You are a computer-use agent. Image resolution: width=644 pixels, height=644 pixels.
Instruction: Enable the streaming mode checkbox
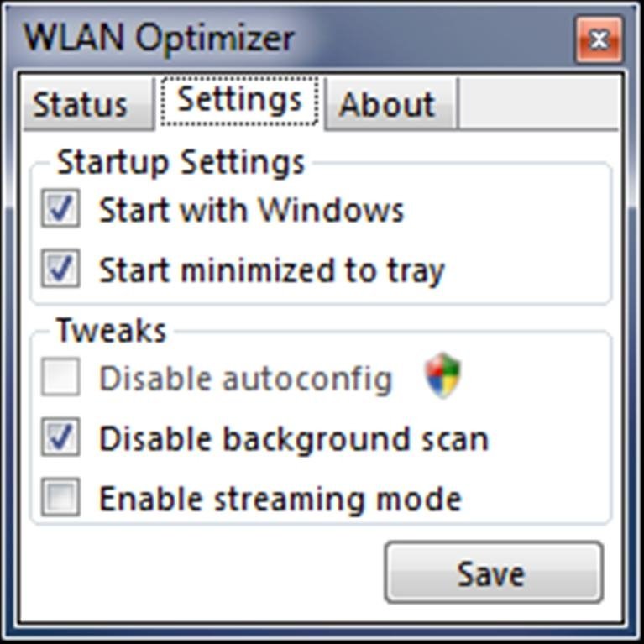(x=60, y=497)
